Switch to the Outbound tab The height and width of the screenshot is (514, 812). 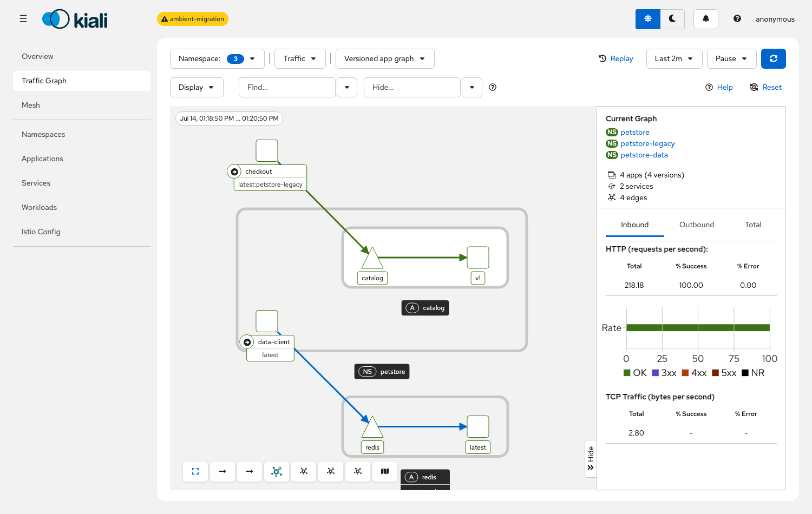coord(697,225)
